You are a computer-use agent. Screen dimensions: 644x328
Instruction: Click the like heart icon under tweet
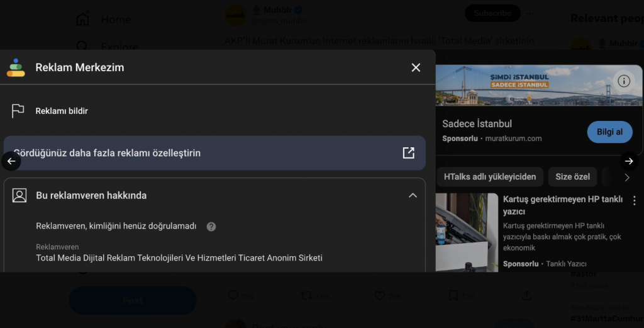380,295
